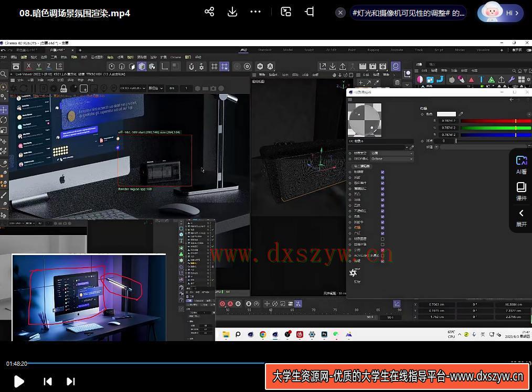Click the picture-in-picture icon in player header
This screenshot has width=532, height=392.
tap(286, 12)
